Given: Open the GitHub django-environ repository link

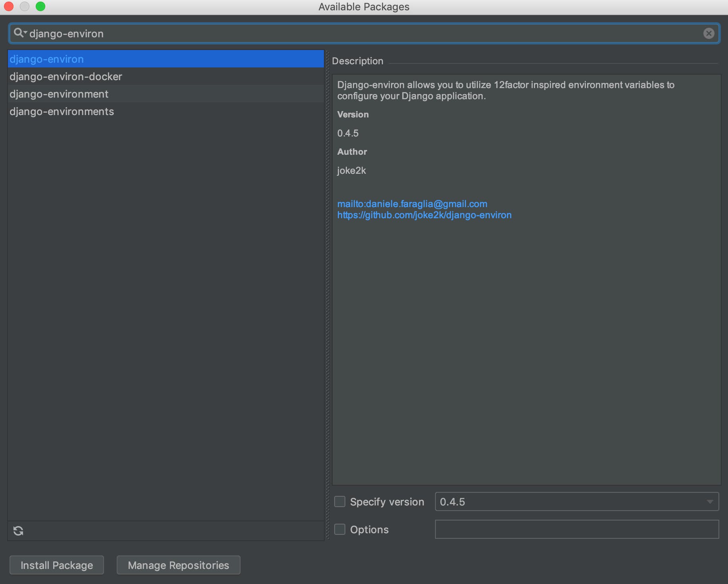Looking at the screenshot, I should click(424, 215).
